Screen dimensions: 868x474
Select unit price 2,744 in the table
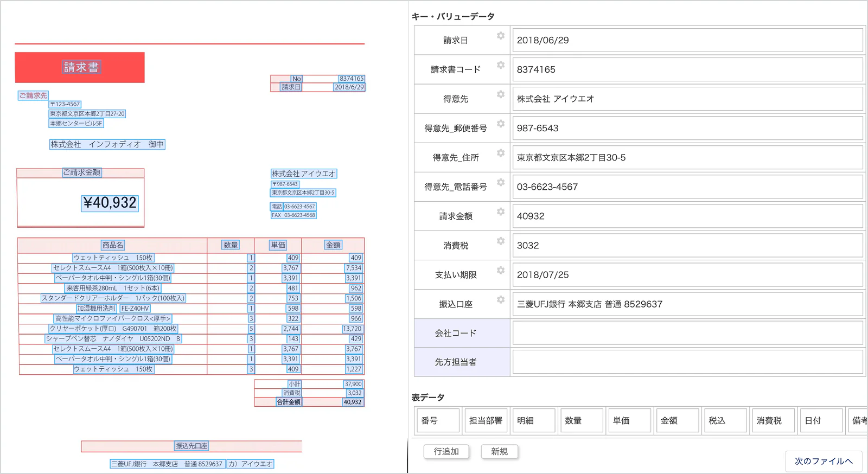tap(291, 329)
